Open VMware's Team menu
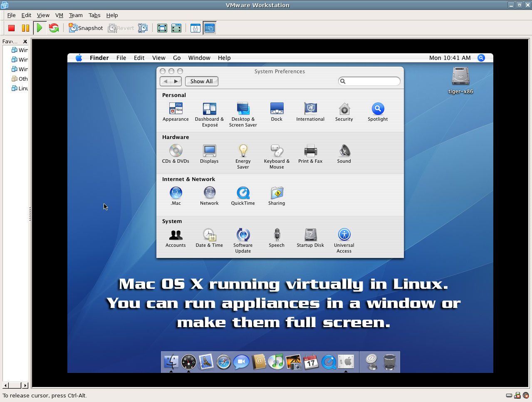Image resolution: width=532 pixels, height=402 pixels. tap(76, 15)
